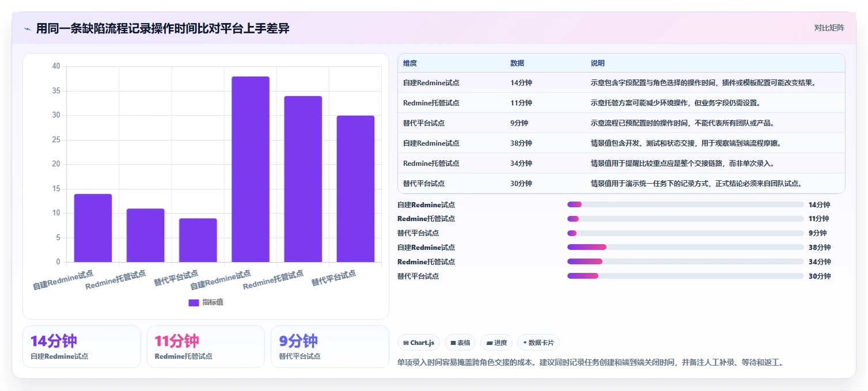
Task: Click the y-axis tick label 5
Action: (58, 238)
